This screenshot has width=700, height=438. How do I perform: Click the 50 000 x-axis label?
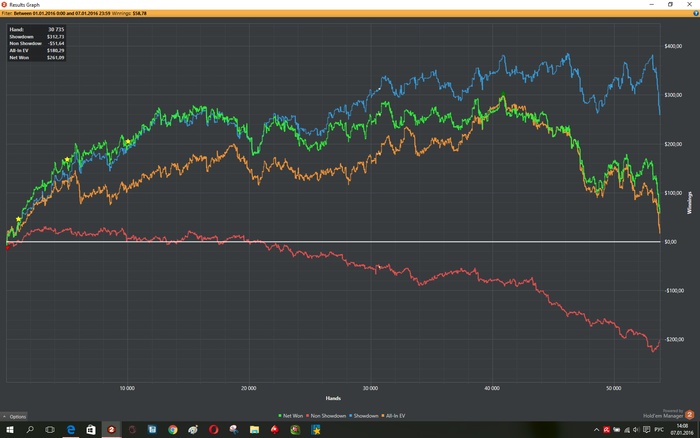click(613, 388)
